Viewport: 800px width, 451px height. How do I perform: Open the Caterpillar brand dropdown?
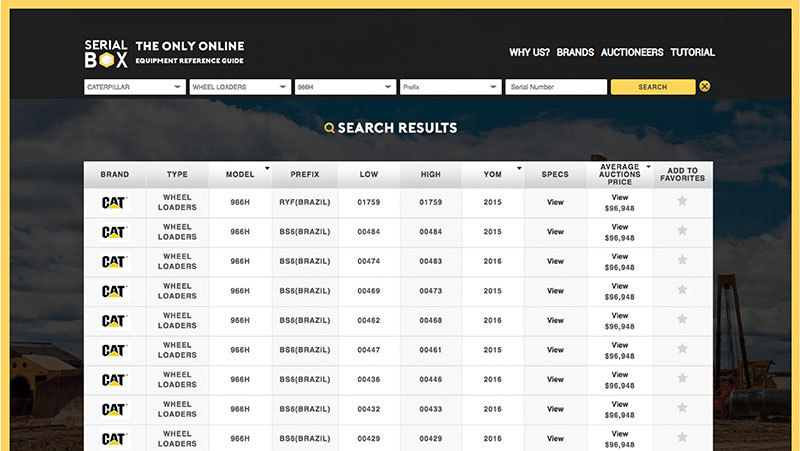pos(135,87)
